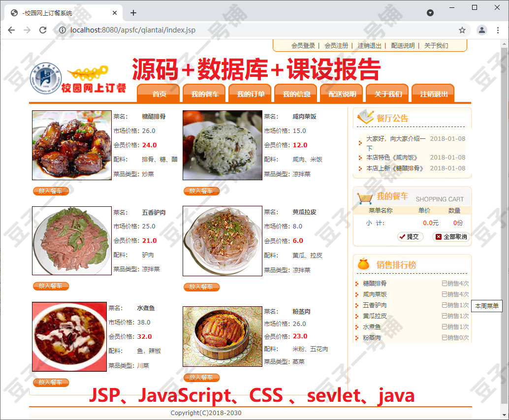Click the browser forward arrow
The image size is (509, 420).
[x=27, y=30]
